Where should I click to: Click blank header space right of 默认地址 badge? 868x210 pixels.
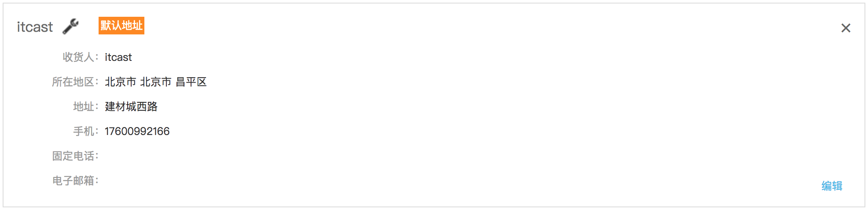484,26
